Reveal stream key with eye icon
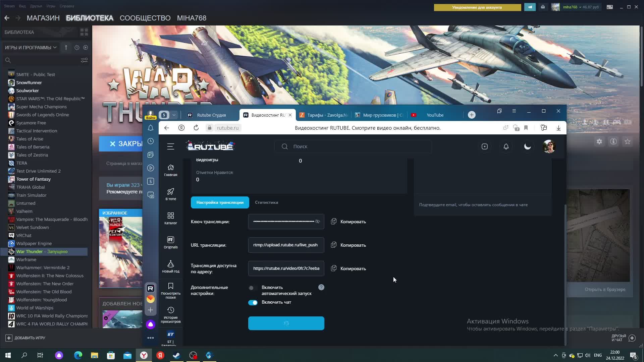 coord(317,222)
